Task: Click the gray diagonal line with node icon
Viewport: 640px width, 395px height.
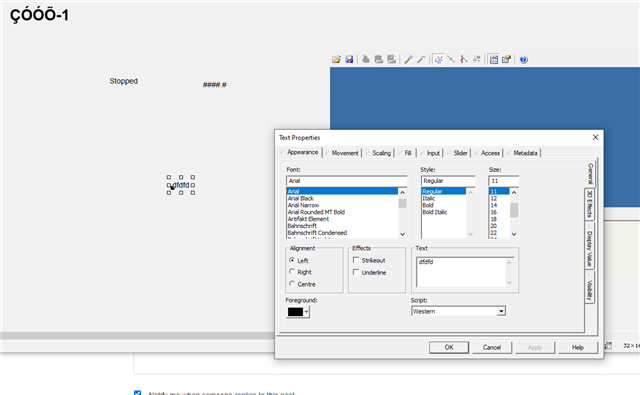Action: point(451,60)
